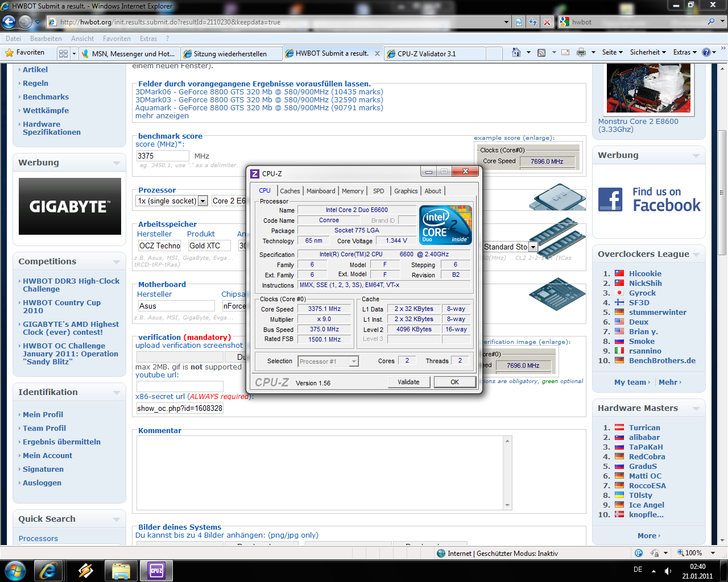The image size is (728, 582).
Task: Click the motherboard image on page
Action: click(x=557, y=294)
